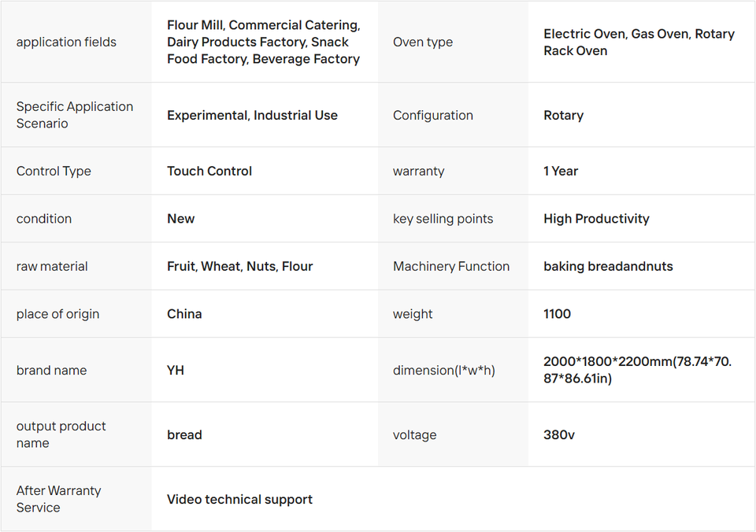Click the '380v' voltage value
Screen dimensions: 756x532
pyautogui.click(x=559, y=434)
